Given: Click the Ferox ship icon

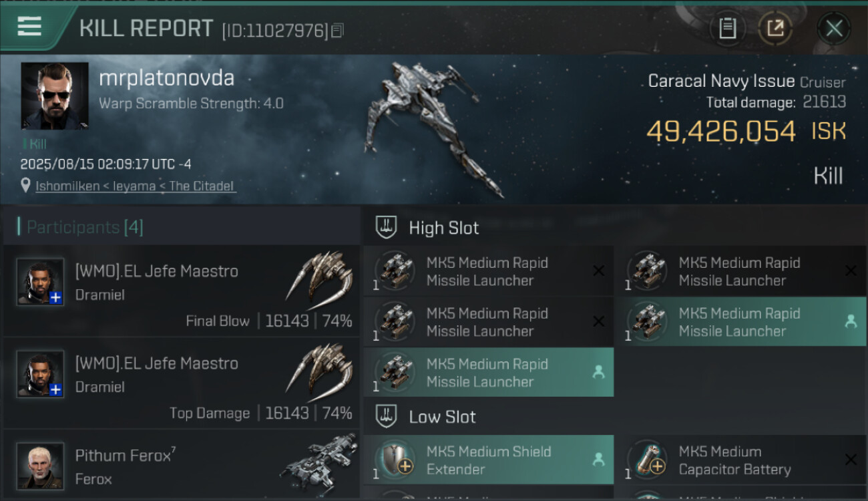Looking at the screenshot, I should [x=318, y=462].
